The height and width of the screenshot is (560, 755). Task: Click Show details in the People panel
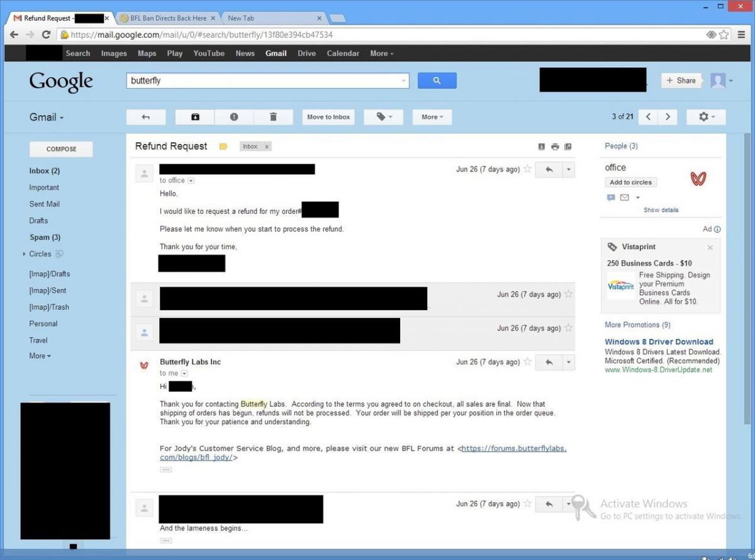pos(661,210)
